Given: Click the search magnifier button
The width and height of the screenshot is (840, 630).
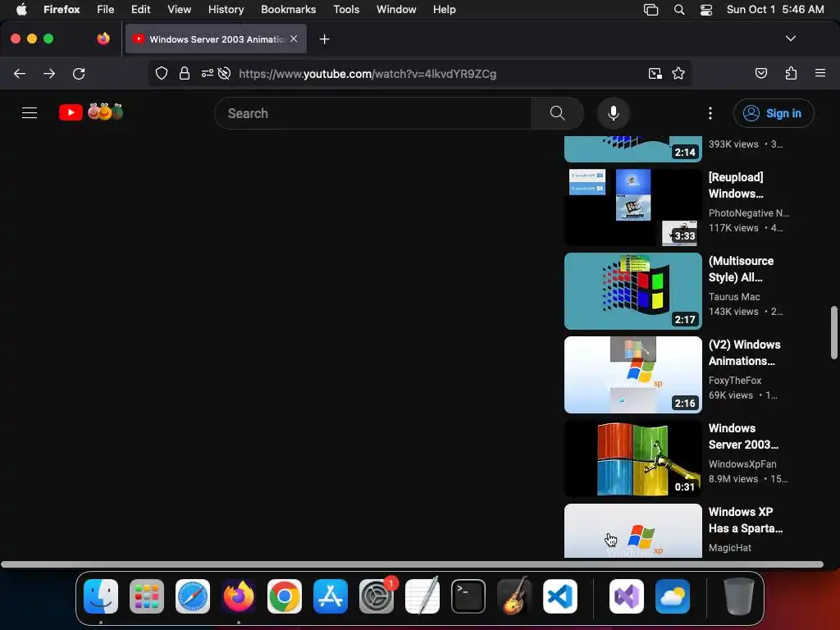Looking at the screenshot, I should [x=557, y=113].
